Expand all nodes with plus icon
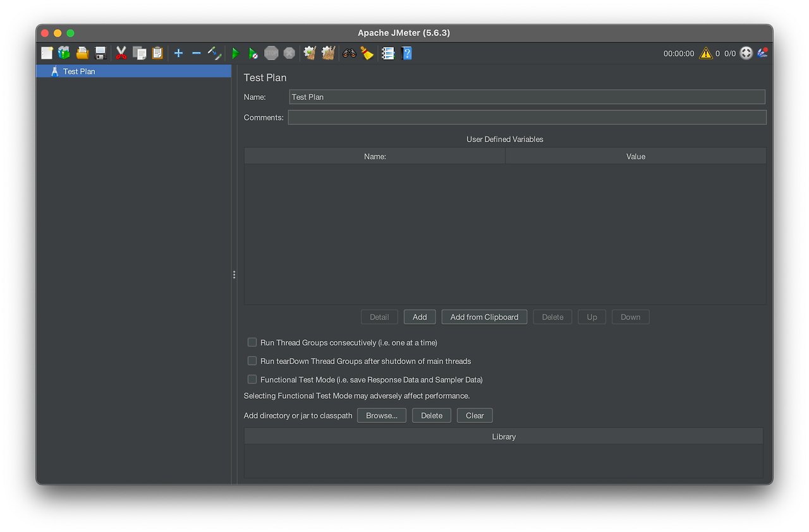 click(x=178, y=53)
